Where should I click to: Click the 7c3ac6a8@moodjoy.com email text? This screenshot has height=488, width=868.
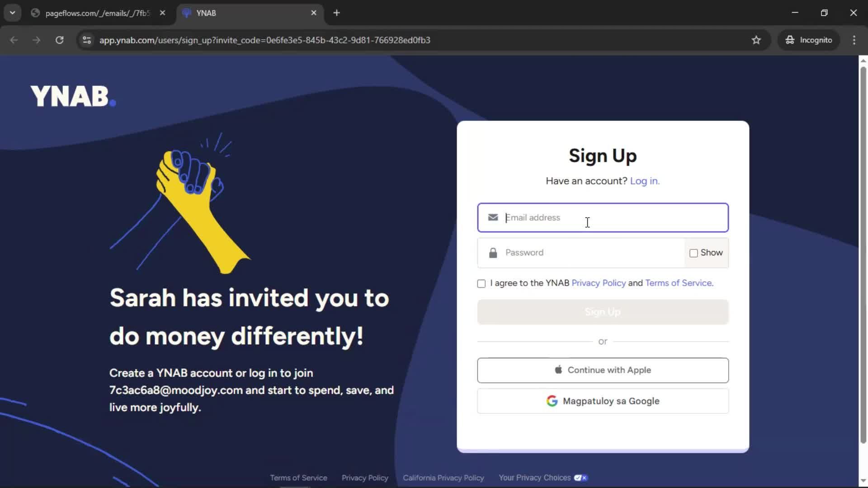pos(176,390)
